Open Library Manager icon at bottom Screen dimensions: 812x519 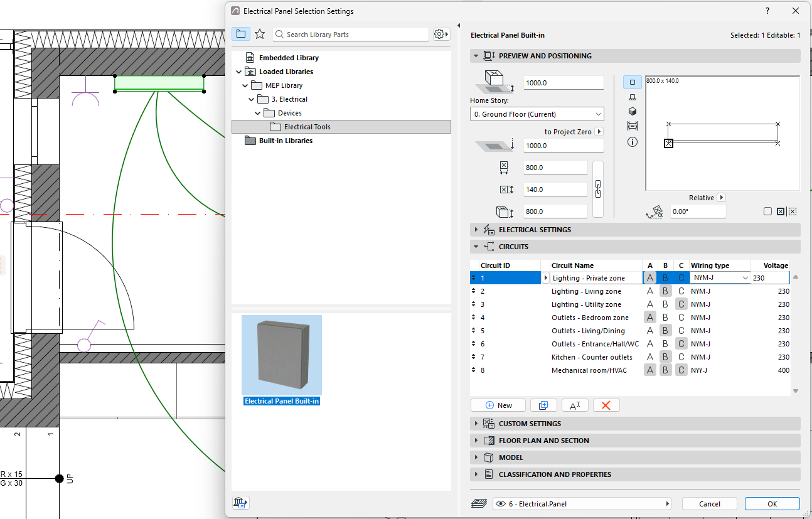pyautogui.click(x=241, y=502)
